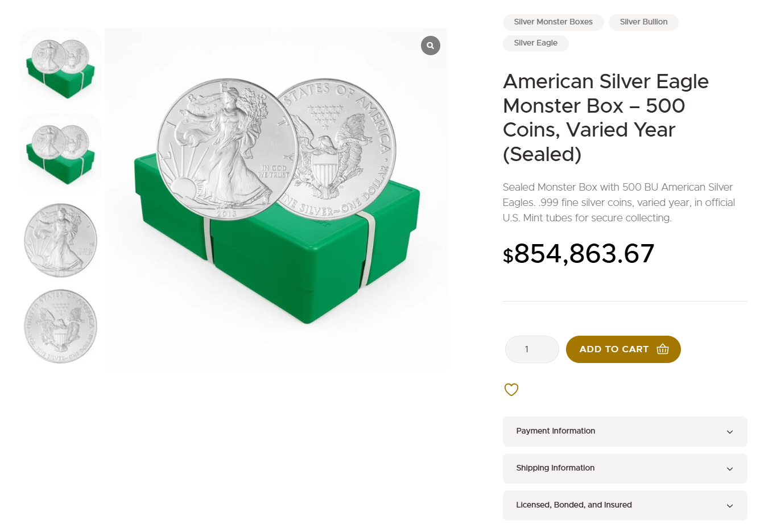
Task: Expand the Payment Information chevron
Action: [x=730, y=432]
